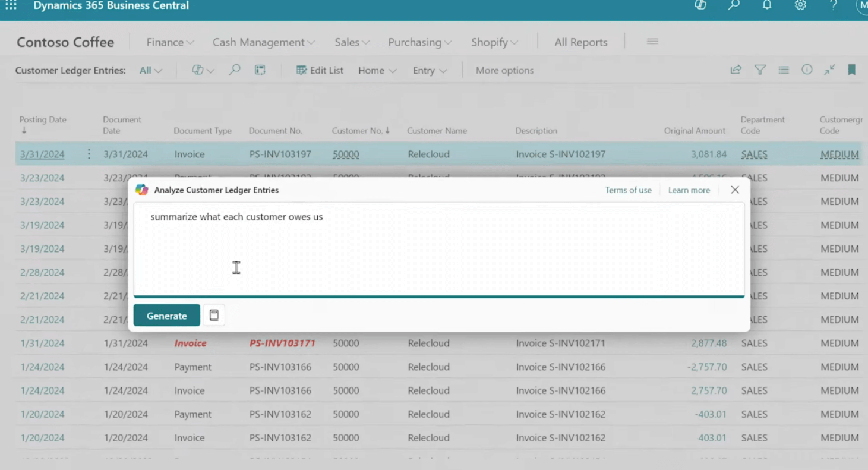Bookmark this page with the bookmark icon
868x470 pixels.
[851, 70]
